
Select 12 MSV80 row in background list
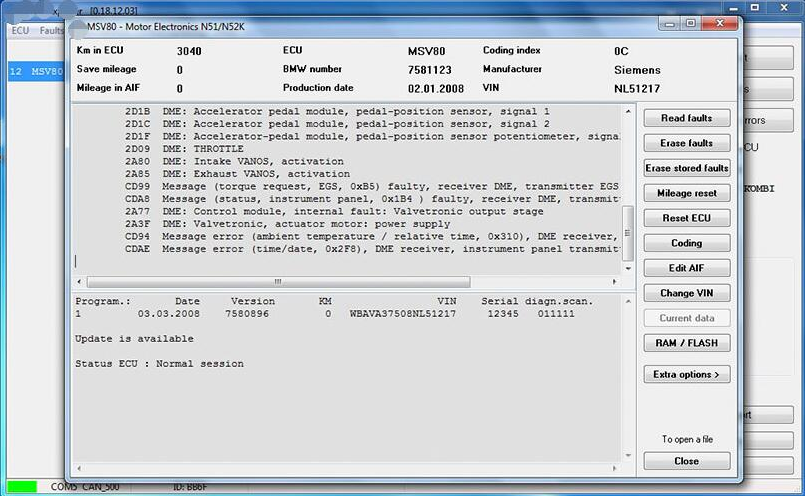pyautogui.click(x=36, y=71)
